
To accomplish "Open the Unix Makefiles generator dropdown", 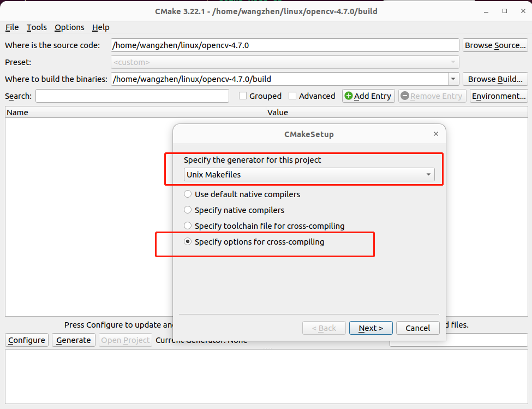I will coord(309,174).
